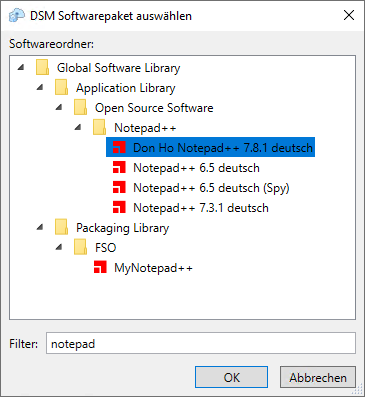Click into the Filter text field

point(201,343)
